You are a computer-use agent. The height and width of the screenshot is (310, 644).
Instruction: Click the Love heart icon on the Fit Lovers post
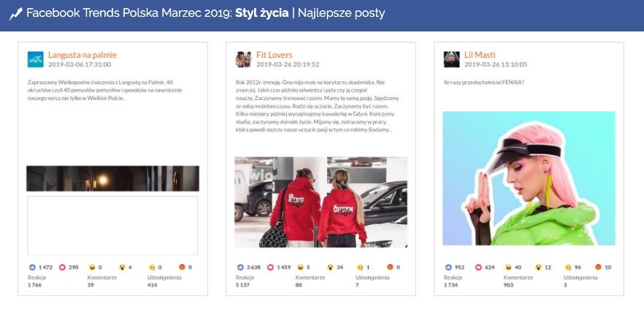272,268
